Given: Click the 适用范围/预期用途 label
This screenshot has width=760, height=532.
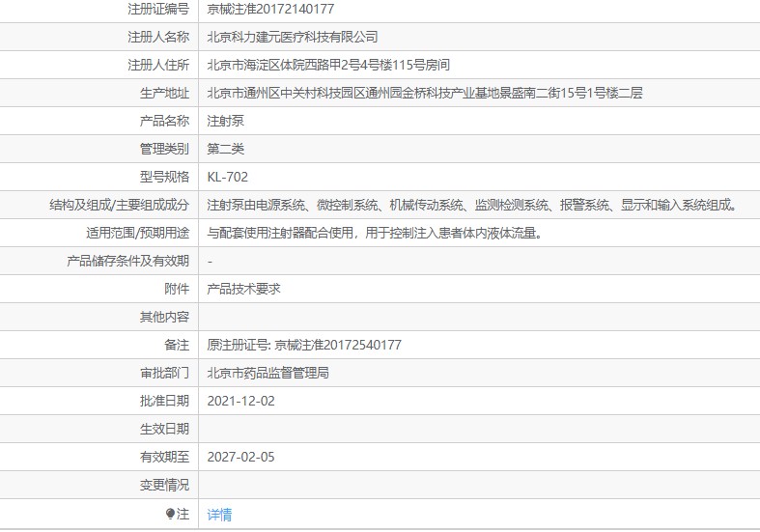Looking at the screenshot, I should [138, 233].
